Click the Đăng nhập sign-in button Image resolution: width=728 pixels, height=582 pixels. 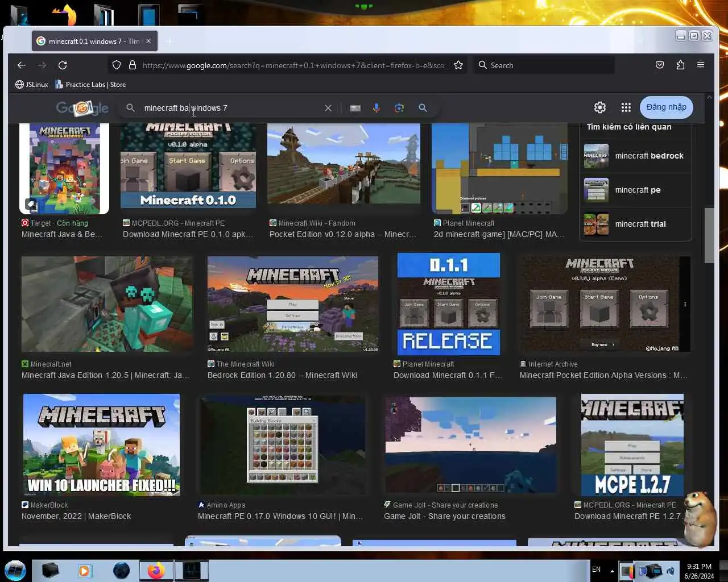pyautogui.click(x=666, y=107)
